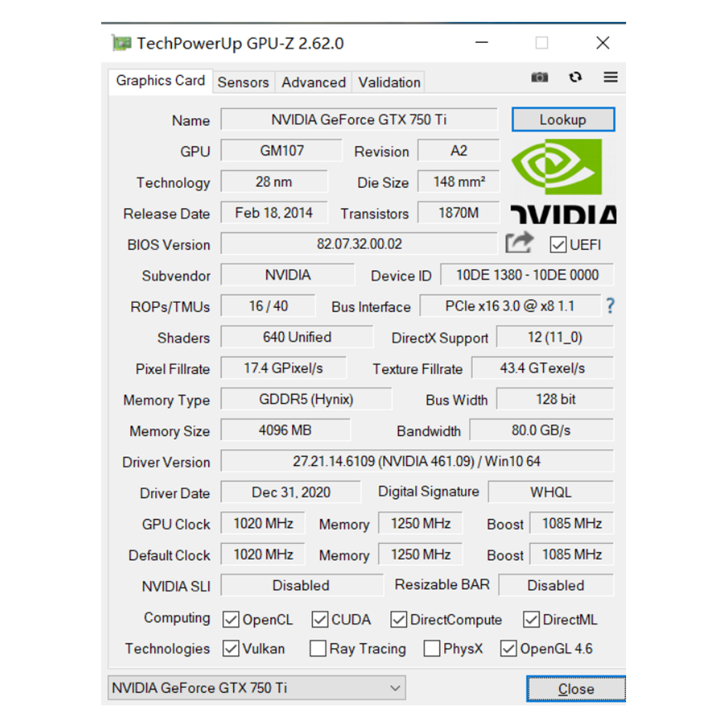This screenshot has height=728, width=728.
Task: Open the hamburger menu icon
Action: pos(611,77)
